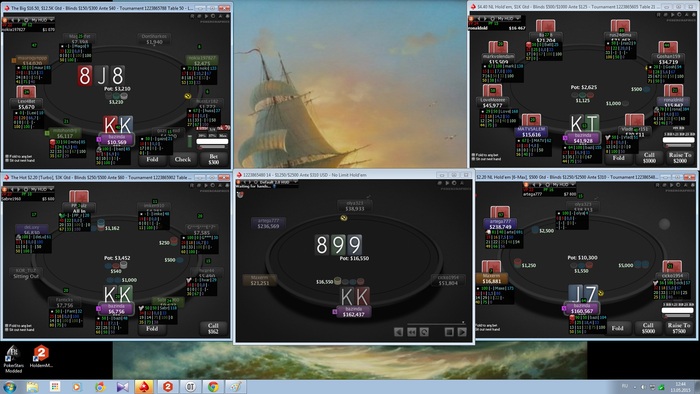Call $5000 in the 6-Max $2.20 table
Image resolution: width=700 pixels, height=394 pixels.
click(648, 328)
